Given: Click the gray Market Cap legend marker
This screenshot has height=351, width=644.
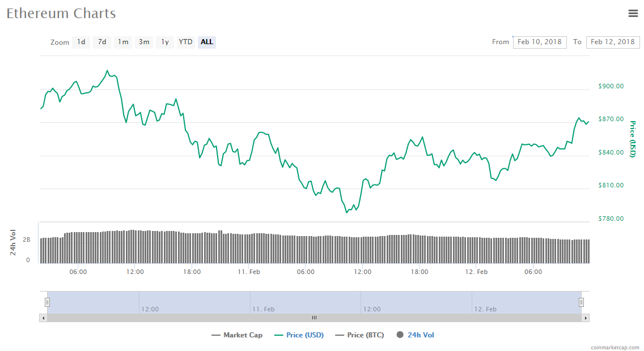Looking at the screenshot, I should [217, 335].
